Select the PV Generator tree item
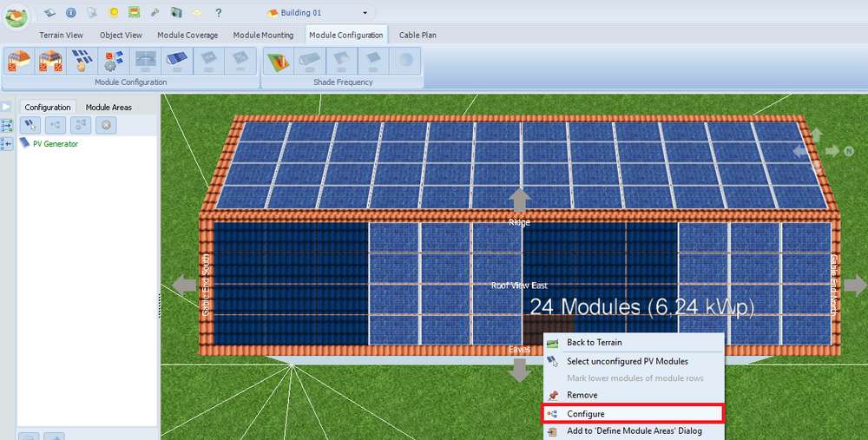Viewport: 868px width, 440px height. point(55,144)
